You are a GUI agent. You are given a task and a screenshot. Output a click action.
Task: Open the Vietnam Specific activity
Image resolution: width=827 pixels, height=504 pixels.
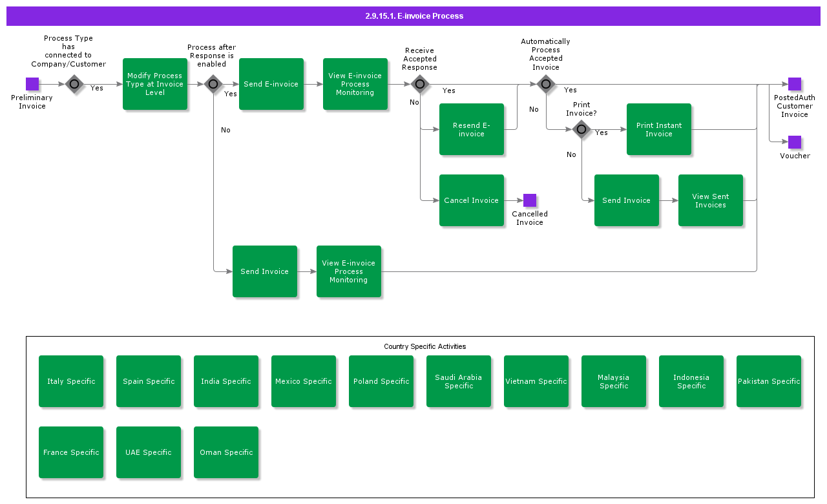click(x=536, y=381)
